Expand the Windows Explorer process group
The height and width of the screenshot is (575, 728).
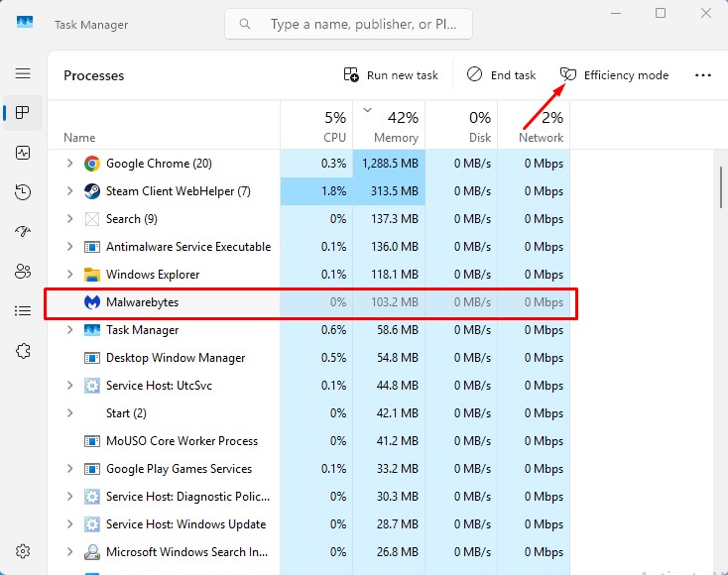(69, 275)
